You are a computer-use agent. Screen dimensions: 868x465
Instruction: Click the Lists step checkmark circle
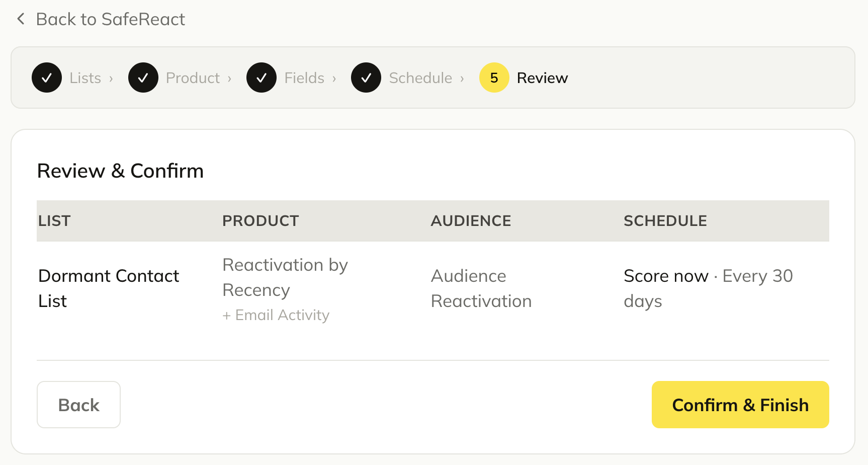tap(47, 77)
